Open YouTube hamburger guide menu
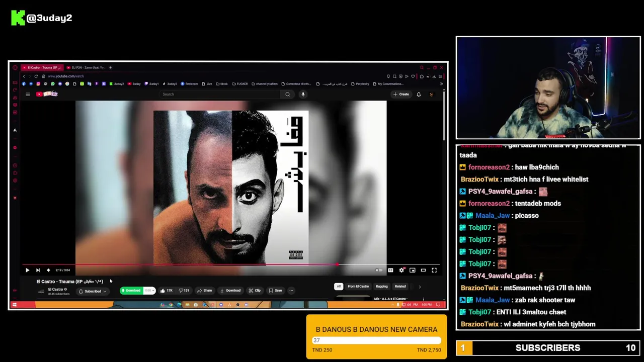 point(28,94)
